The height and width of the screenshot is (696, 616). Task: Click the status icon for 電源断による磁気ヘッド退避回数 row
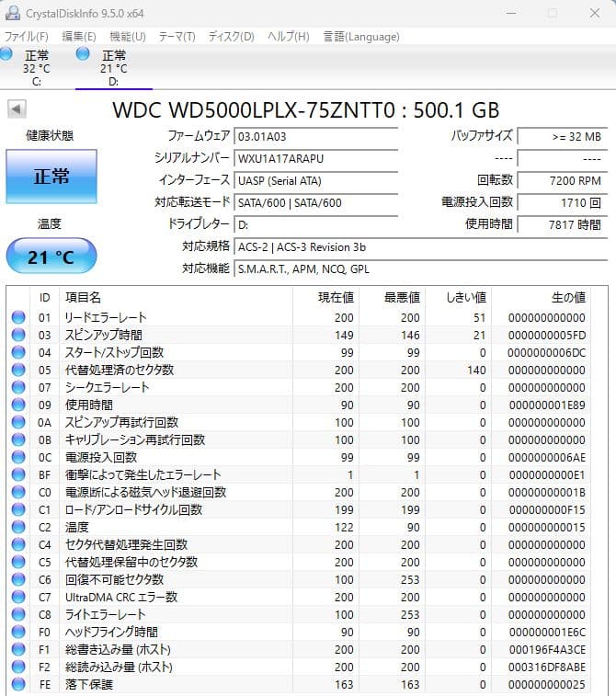point(18,492)
